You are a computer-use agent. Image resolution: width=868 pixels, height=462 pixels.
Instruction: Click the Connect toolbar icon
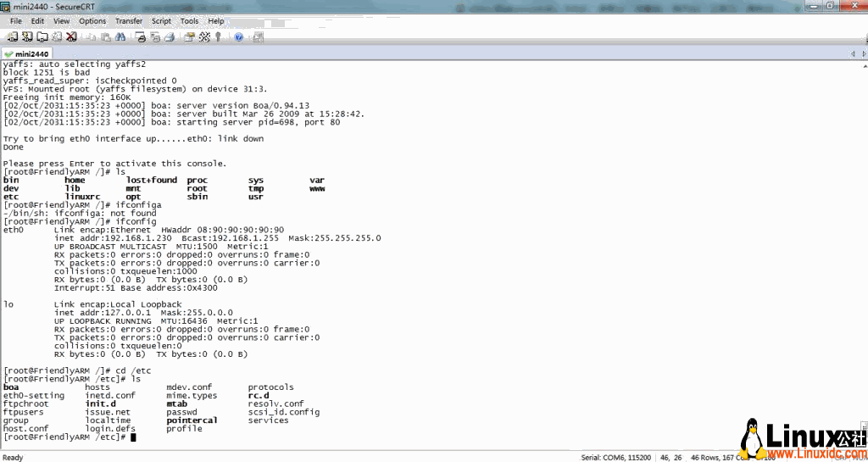(x=13, y=37)
